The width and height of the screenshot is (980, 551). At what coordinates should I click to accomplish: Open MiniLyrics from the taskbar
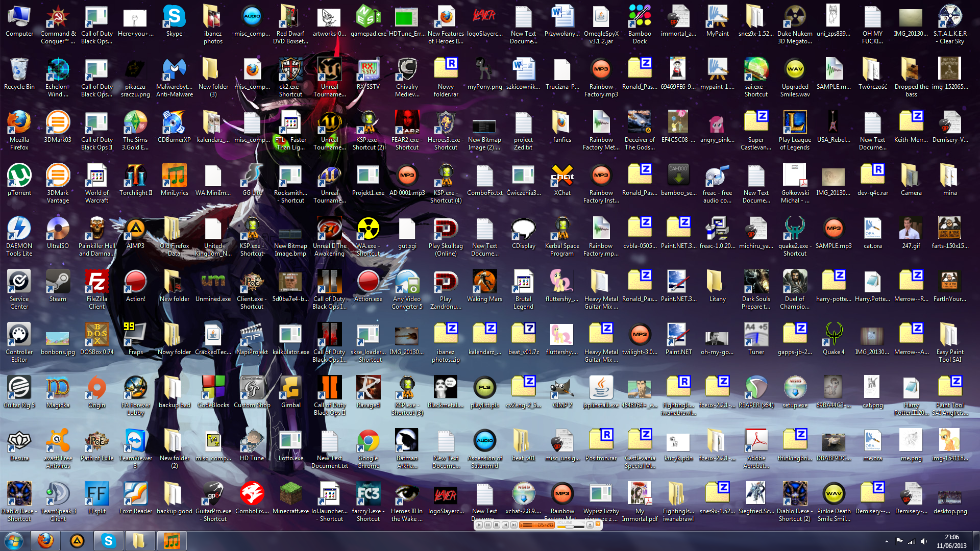(172, 540)
